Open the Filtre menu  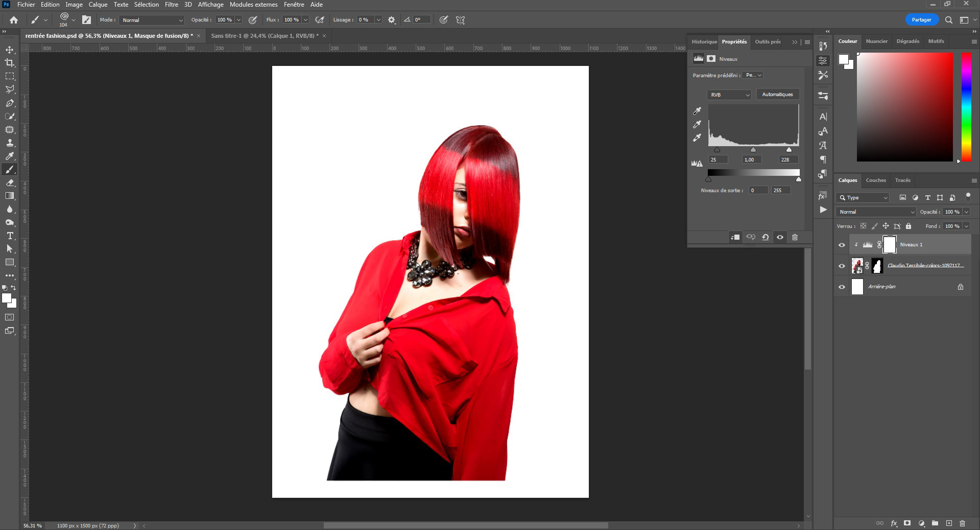[172, 5]
